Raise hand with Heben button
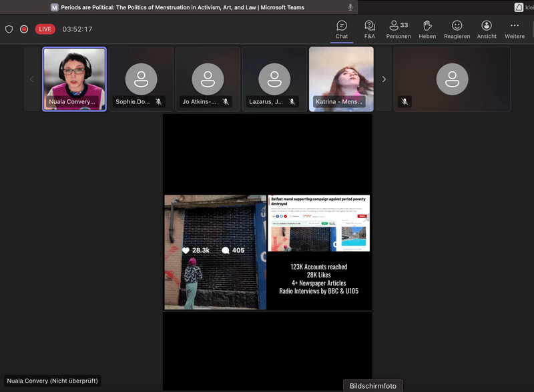The width and height of the screenshot is (534, 392). (427, 29)
